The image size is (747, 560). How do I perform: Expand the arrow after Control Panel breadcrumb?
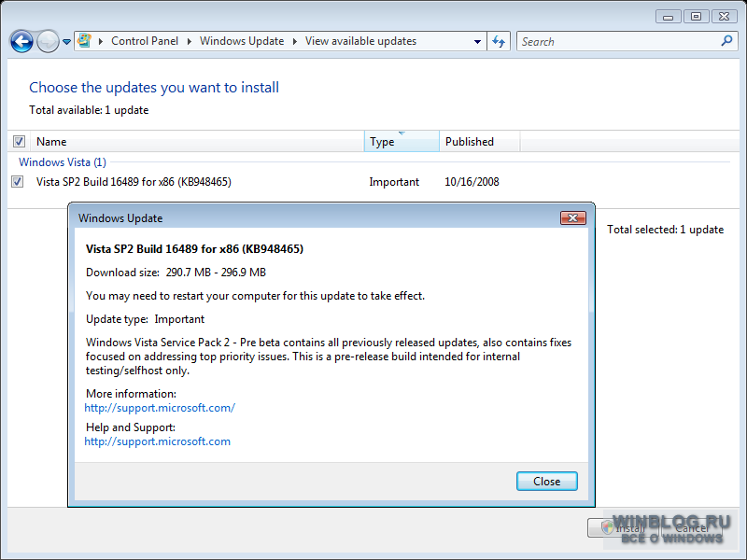click(190, 41)
